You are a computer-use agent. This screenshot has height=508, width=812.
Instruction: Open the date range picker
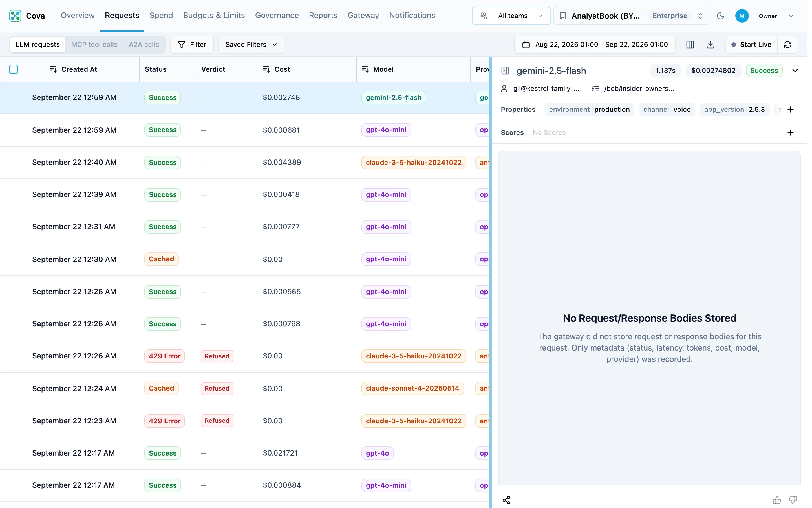pyautogui.click(x=595, y=45)
